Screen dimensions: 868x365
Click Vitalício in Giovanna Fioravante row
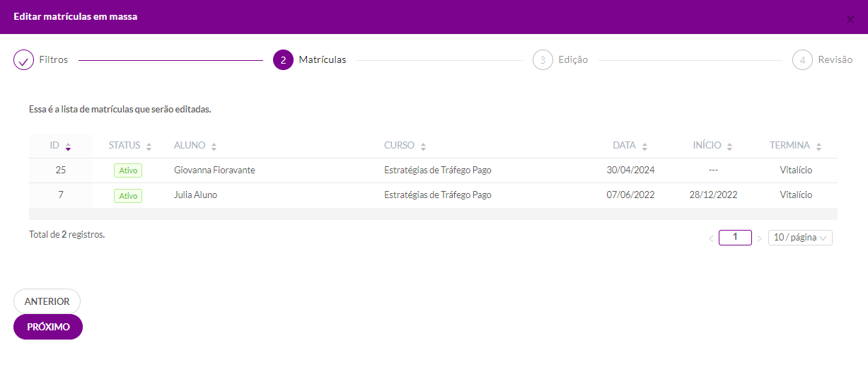click(797, 170)
